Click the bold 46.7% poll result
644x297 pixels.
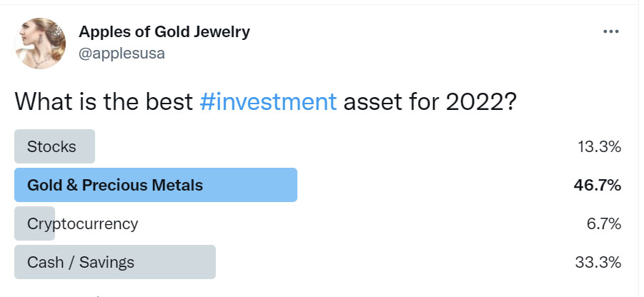597,185
